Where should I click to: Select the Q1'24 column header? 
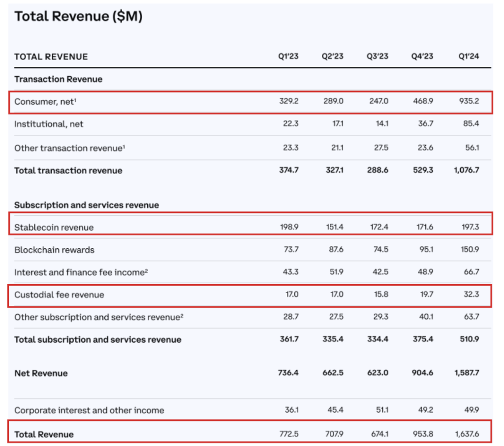pyautogui.click(x=468, y=57)
